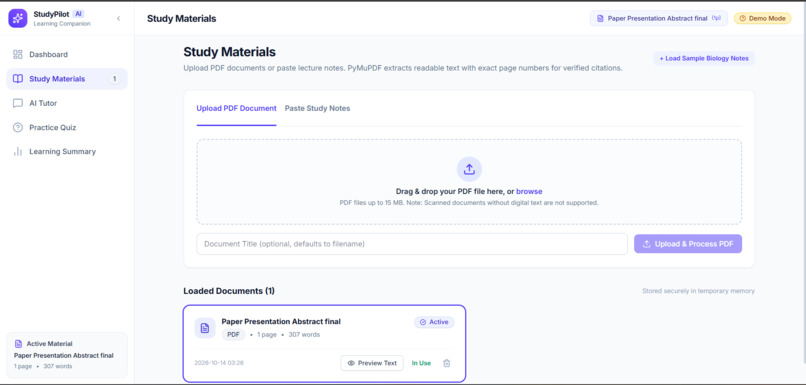The image size is (806, 385).
Task: Click the browse link in the drop zone
Action: 529,191
